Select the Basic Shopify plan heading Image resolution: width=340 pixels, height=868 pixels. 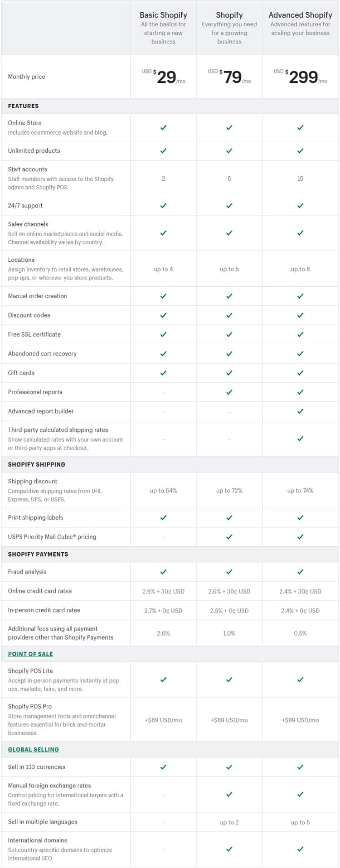pos(163,15)
